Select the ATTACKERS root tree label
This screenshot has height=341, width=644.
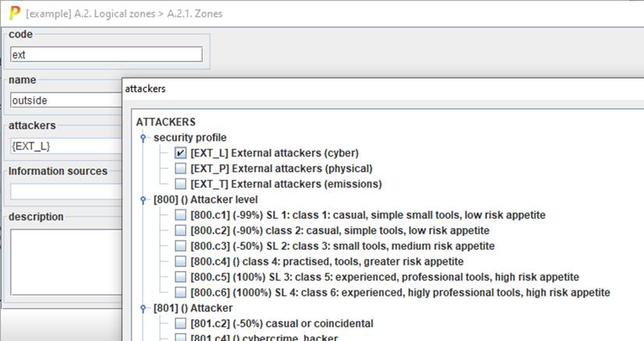click(x=165, y=122)
